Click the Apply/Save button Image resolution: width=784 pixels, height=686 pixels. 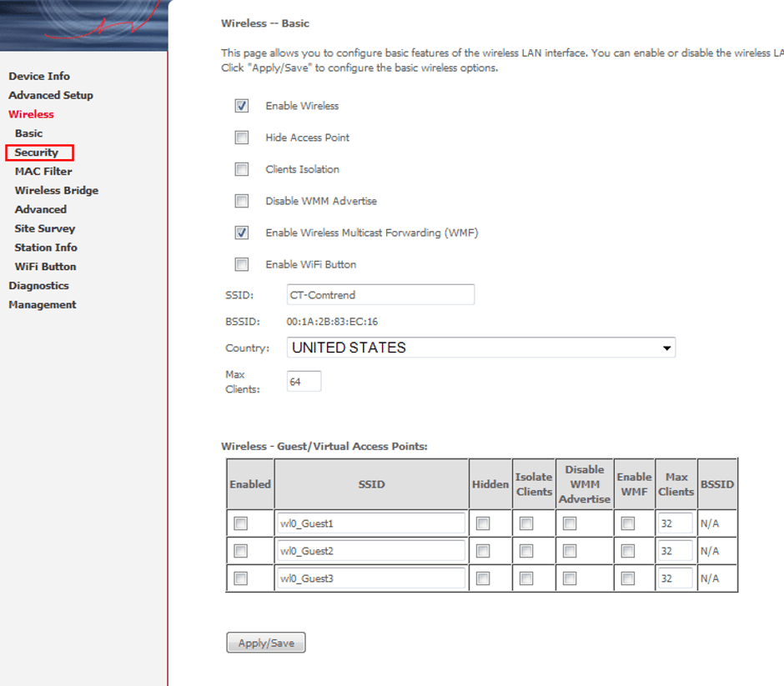(265, 642)
